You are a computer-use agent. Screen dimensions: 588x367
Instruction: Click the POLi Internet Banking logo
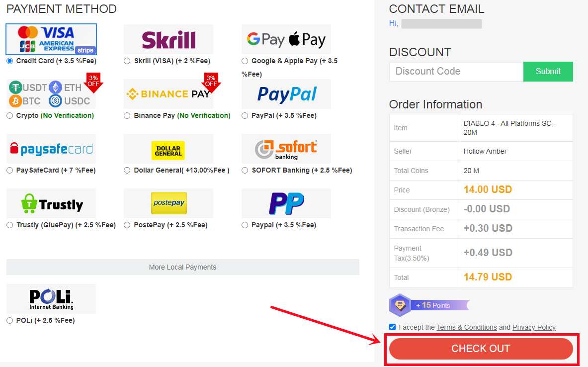51,299
